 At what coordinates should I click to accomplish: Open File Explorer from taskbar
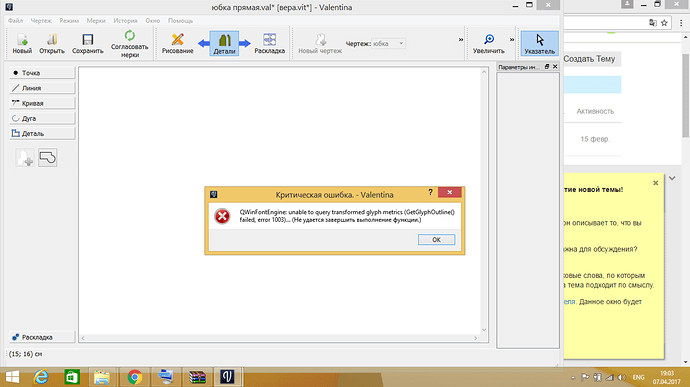point(102,377)
